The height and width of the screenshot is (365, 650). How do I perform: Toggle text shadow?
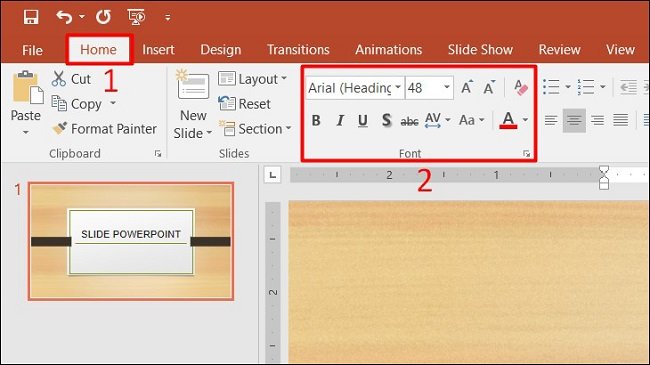tap(386, 120)
